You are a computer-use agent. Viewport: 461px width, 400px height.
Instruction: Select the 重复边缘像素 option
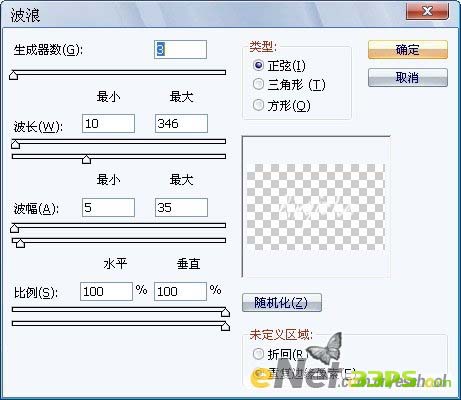pyautogui.click(x=259, y=373)
